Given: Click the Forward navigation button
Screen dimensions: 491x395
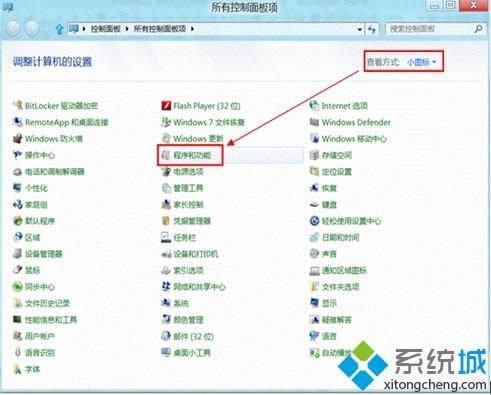Looking at the screenshot, I should pos(32,29).
